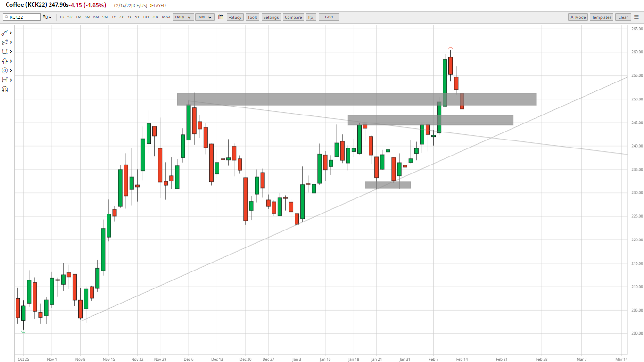
Task: Select the highlighted 6M time range
Action: (96, 17)
